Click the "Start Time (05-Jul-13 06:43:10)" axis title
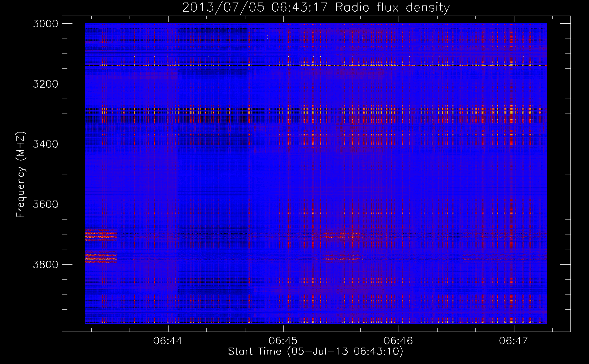 click(x=316, y=352)
